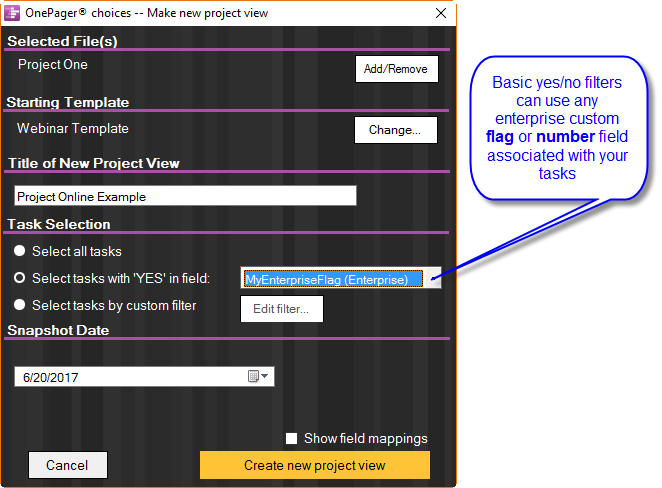Viewport: 662px width, 488px height.
Task: Select tasks with 'YES' in field option
Action: [x=19, y=278]
